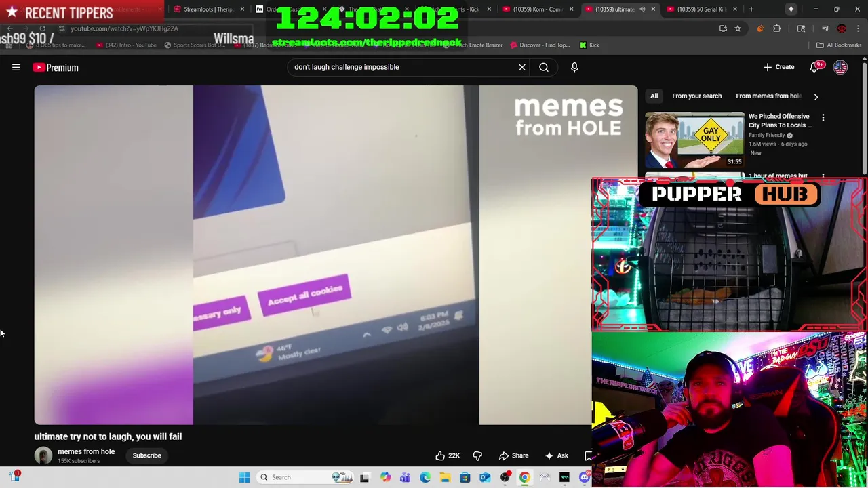The width and height of the screenshot is (868, 488).
Task: Open the 'memes from hole' channel name
Action: click(x=86, y=451)
